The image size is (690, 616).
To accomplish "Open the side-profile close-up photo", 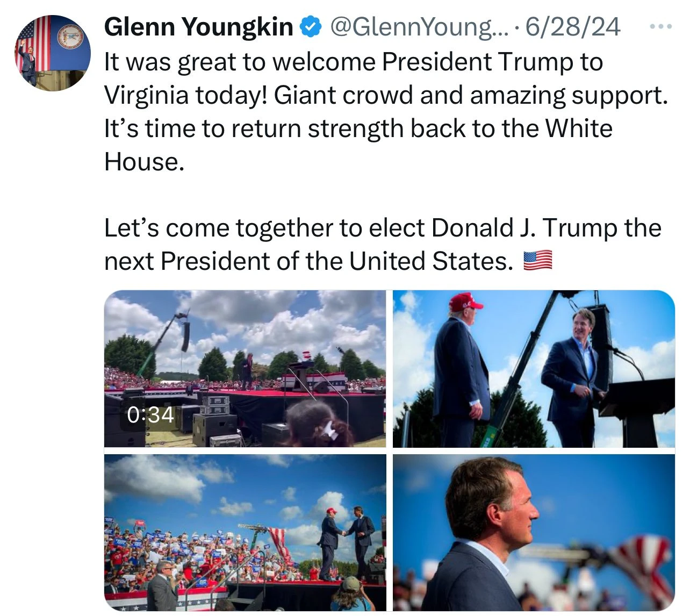I will [x=534, y=533].
